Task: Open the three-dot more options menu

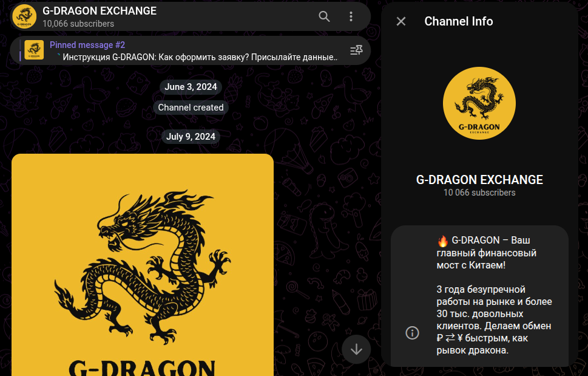Action: click(x=351, y=16)
